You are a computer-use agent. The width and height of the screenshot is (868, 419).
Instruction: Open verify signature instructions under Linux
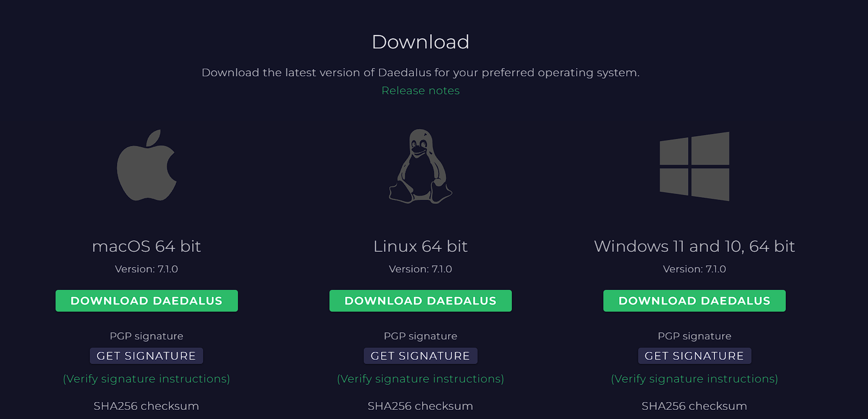tap(420, 379)
